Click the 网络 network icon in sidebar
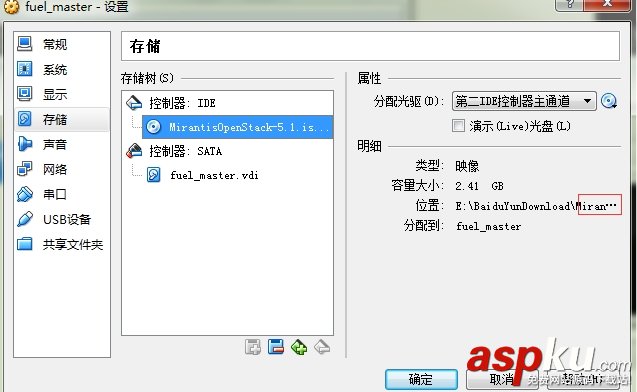The image size is (637, 392). (24, 169)
